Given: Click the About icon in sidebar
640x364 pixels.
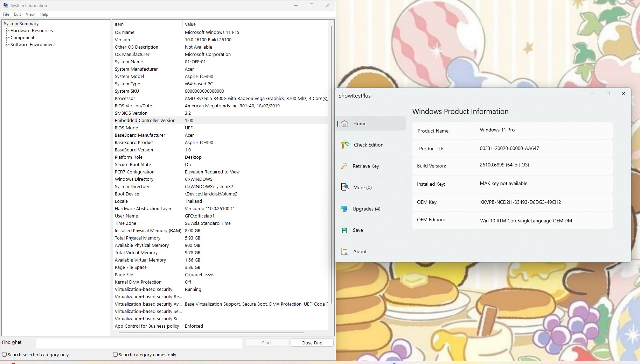Looking at the screenshot, I should click(345, 251).
